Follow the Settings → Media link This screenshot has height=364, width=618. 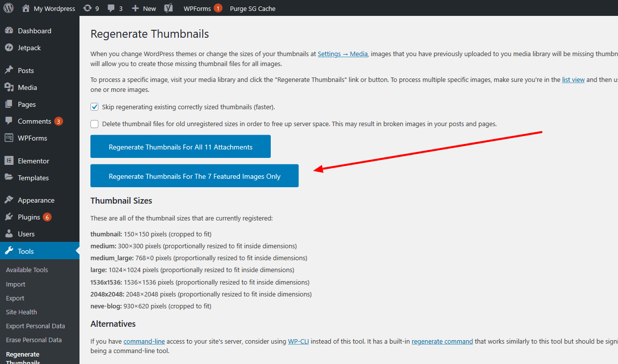[342, 54]
